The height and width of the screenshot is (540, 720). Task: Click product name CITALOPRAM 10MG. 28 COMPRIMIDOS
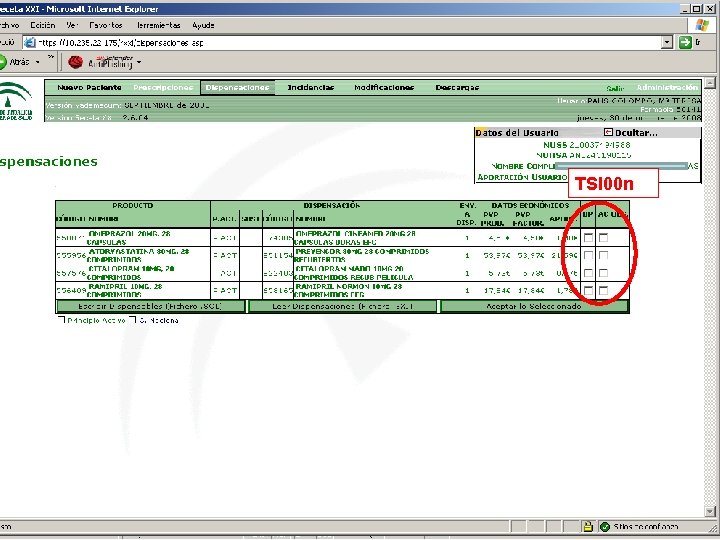tap(131, 273)
